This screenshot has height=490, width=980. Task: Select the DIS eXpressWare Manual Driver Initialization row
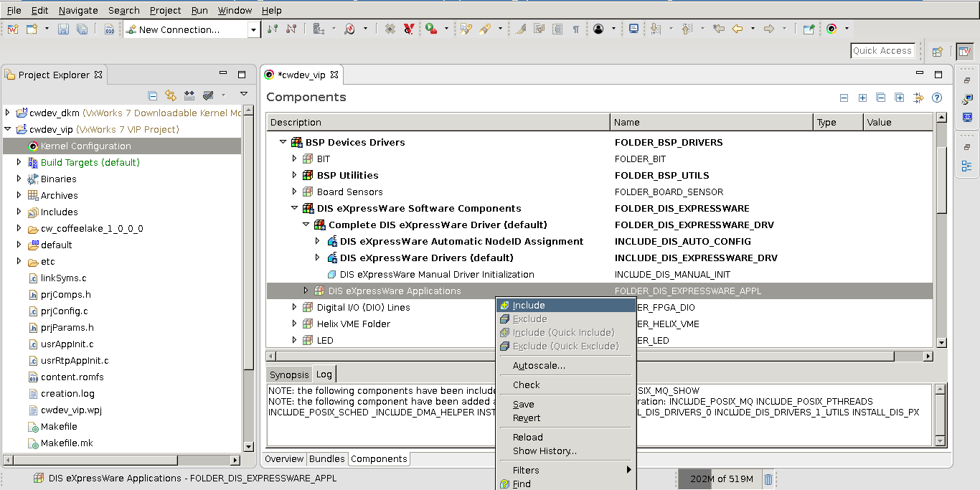pos(599,274)
